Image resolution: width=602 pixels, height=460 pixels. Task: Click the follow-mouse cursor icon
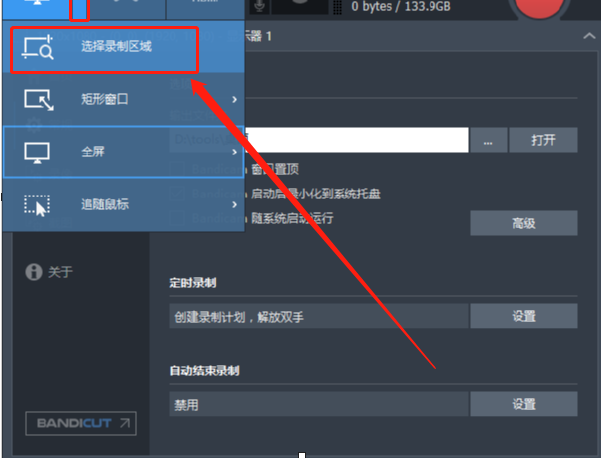click(x=37, y=205)
